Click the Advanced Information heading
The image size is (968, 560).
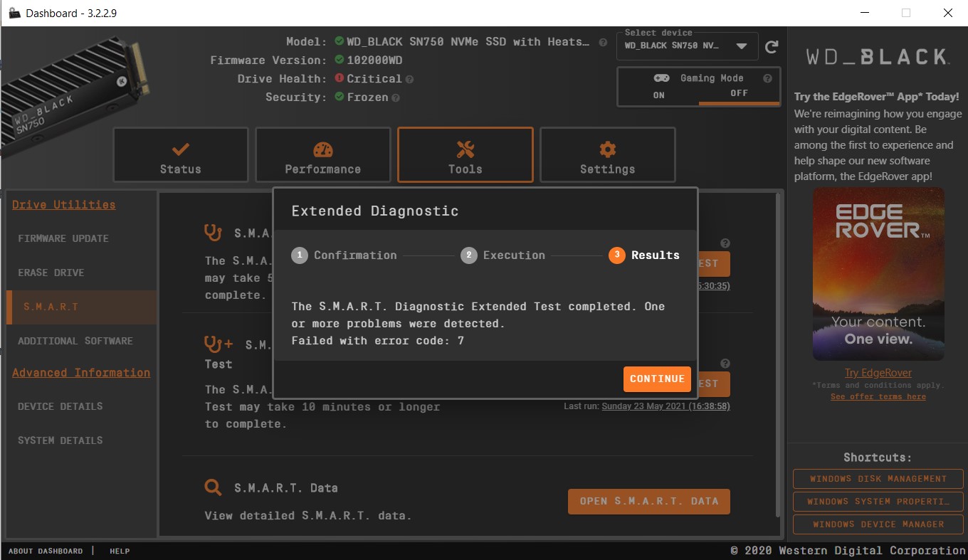tap(81, 373)
